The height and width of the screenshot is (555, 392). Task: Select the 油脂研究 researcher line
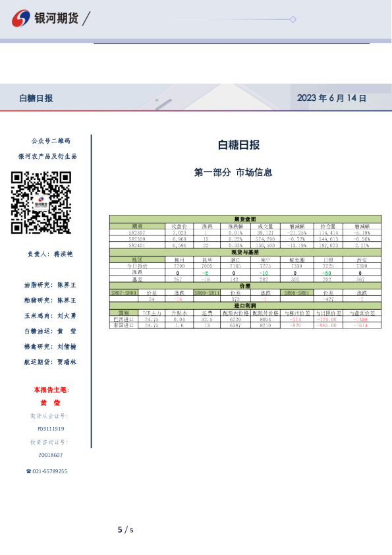tap(50, 285)
